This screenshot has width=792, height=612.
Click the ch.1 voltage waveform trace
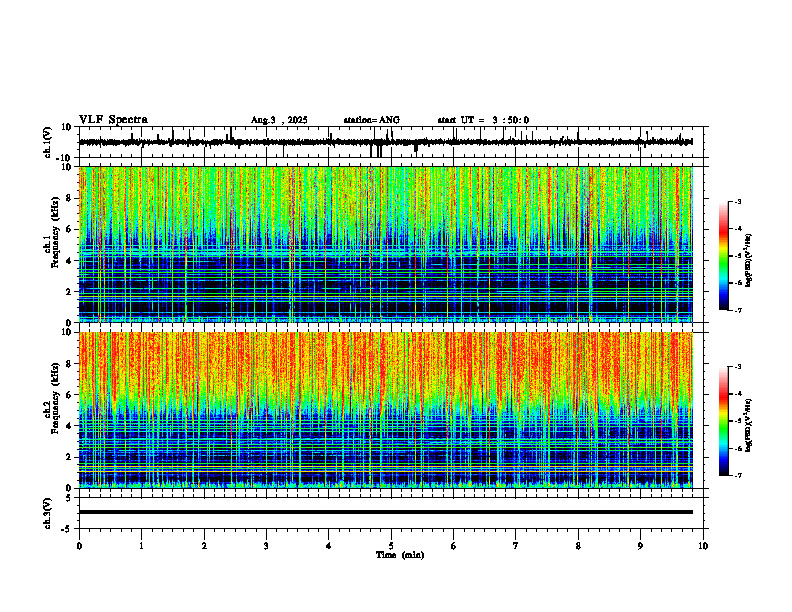pos(385,142)
